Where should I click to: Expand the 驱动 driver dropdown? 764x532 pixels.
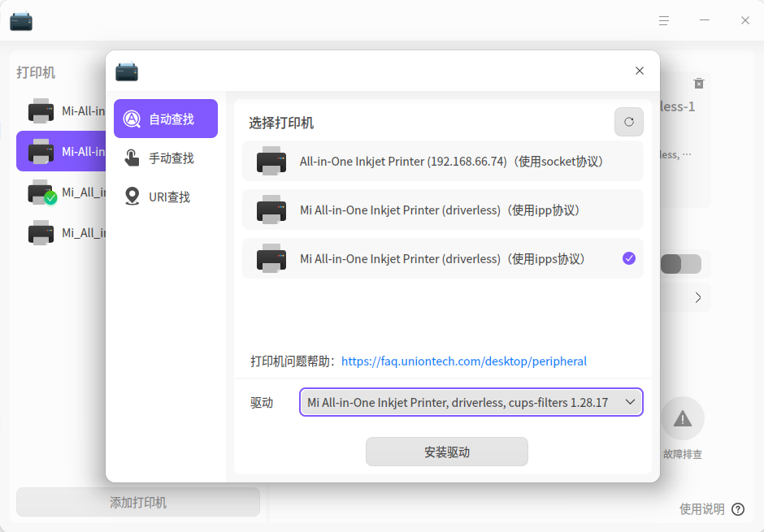(471, 402)
